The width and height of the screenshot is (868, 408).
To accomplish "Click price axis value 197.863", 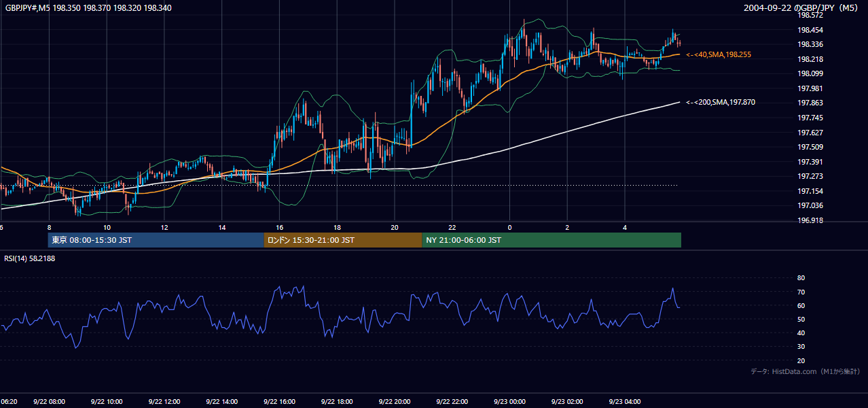I will tap(810, 103).
